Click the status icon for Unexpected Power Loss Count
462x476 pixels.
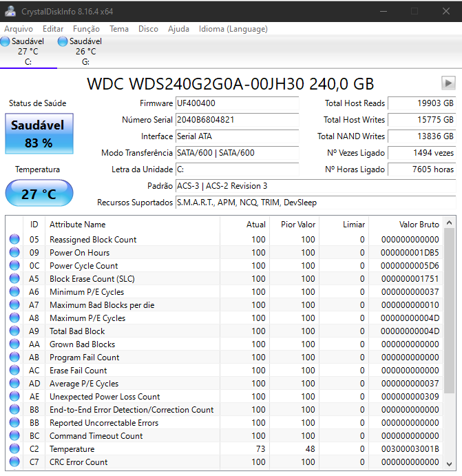(x=14, y=396)
